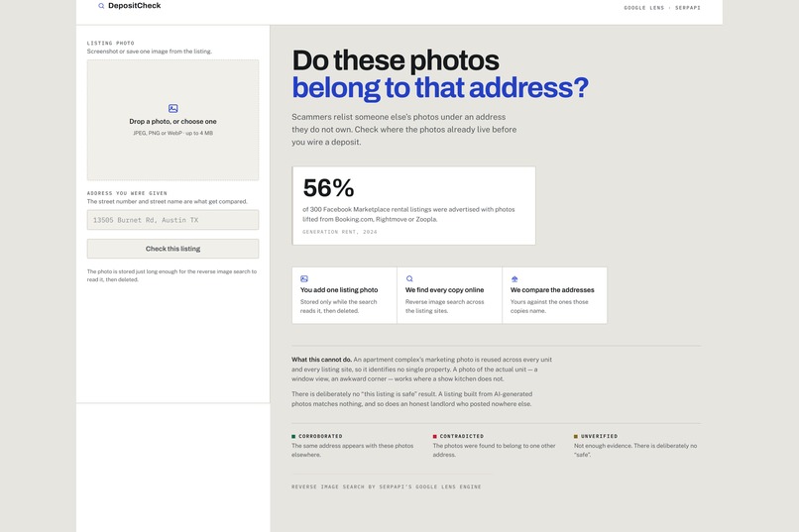Click the '56%' statistic figure
The image size is (799, 532).
tap(329, 188)
